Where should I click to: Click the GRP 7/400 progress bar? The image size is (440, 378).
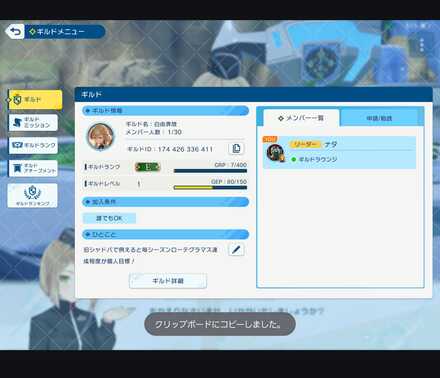210,171
